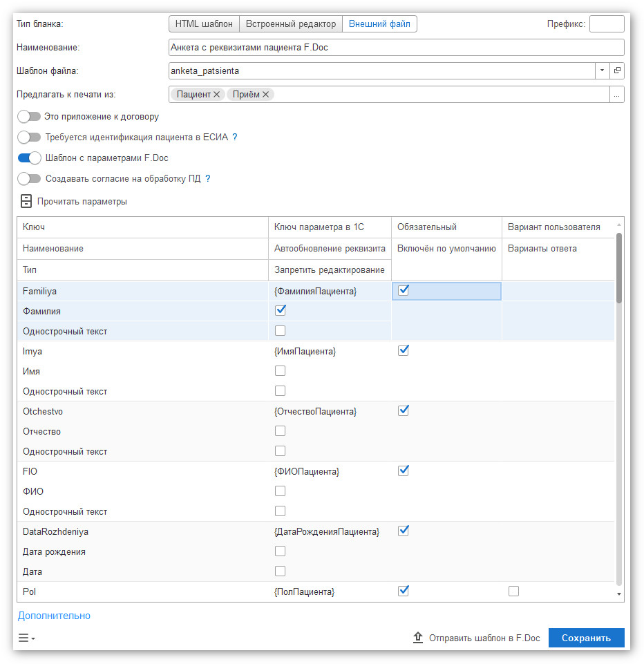
Task: Remove the Пациент tag
Action: click(x=216, y=95)
